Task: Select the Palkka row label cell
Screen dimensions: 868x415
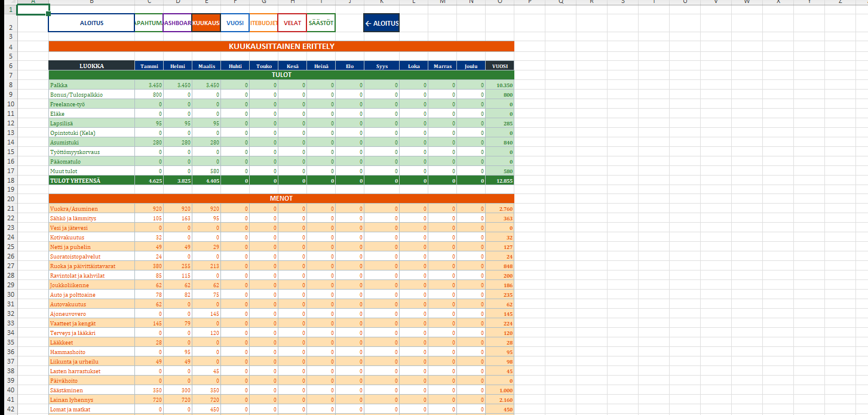Action: pos(91,85)
